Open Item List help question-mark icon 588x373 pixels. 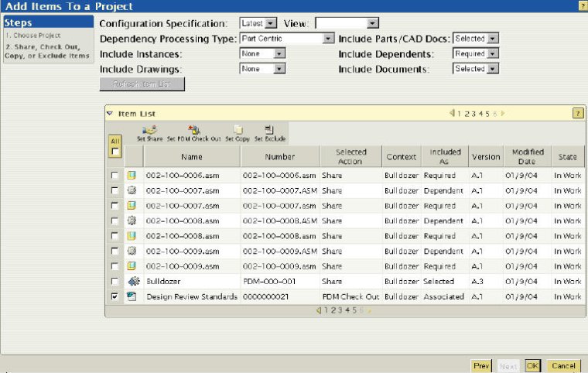coord(578,113)
